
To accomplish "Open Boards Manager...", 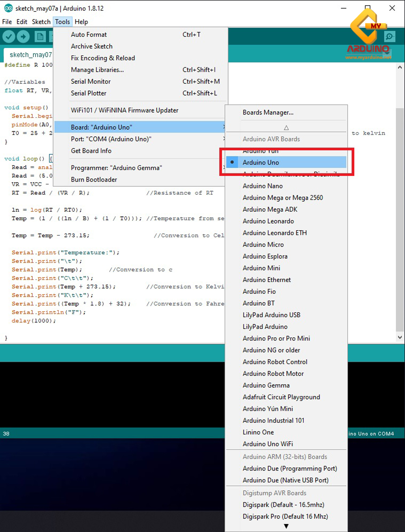I will (x=268, y=112).
